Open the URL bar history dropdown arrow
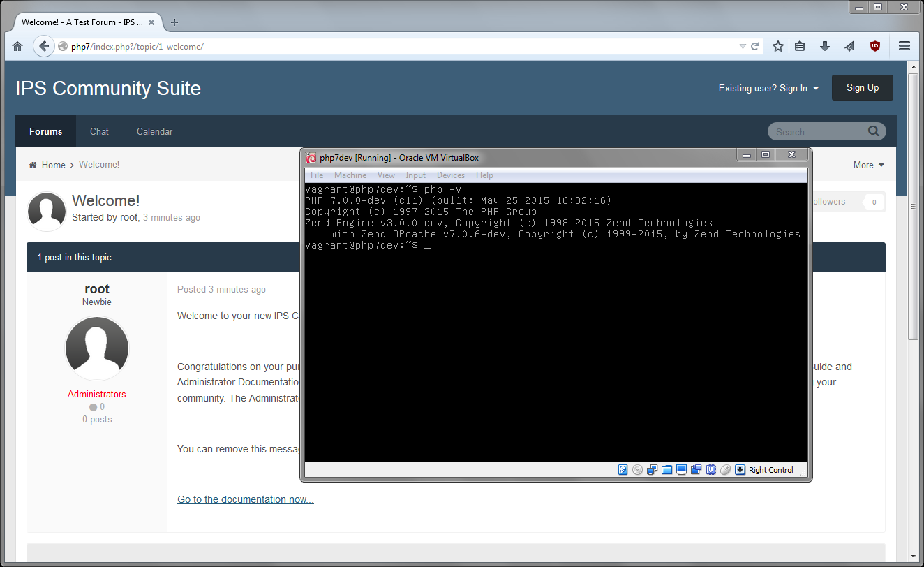Image resolution: width=924 pixels, height=567 pixels. tap(743, 47)
